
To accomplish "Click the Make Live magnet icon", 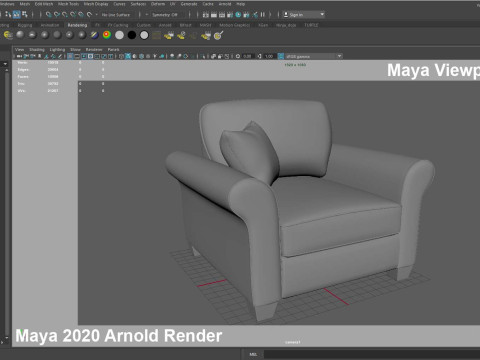I will pyautogui.click(x=89, y=15).
